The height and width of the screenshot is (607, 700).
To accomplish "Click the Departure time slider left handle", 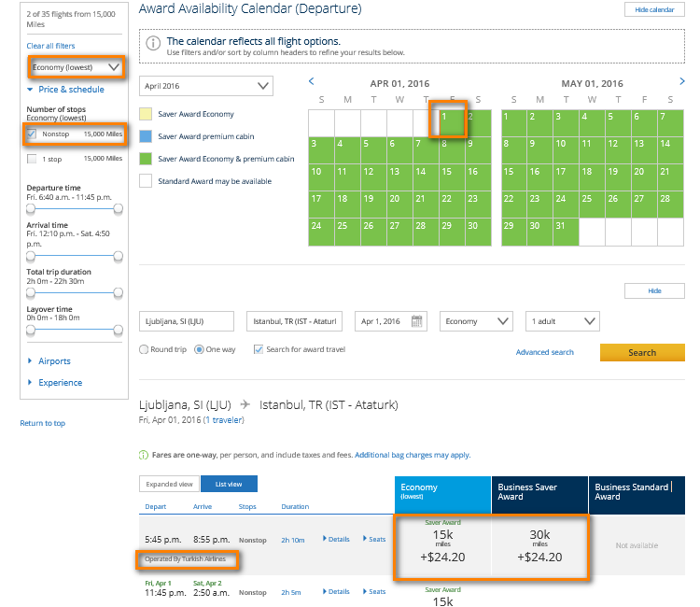I will coord(31,210).
